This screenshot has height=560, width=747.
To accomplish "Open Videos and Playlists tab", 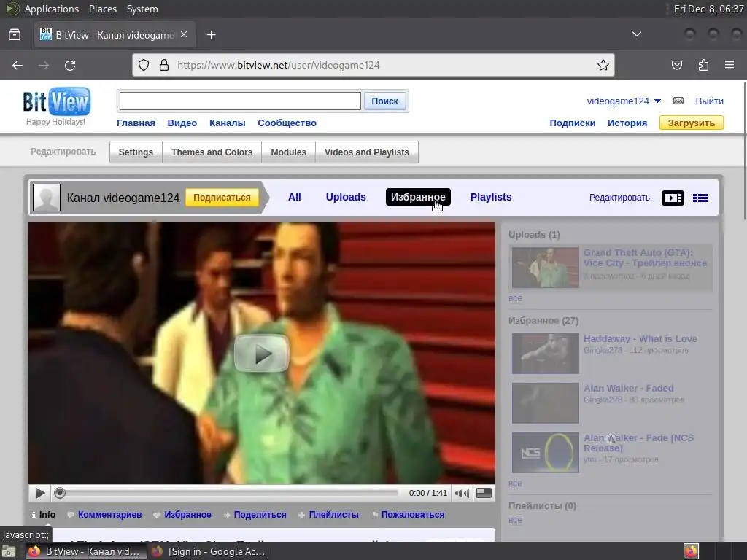I will (x=367, y=152).
